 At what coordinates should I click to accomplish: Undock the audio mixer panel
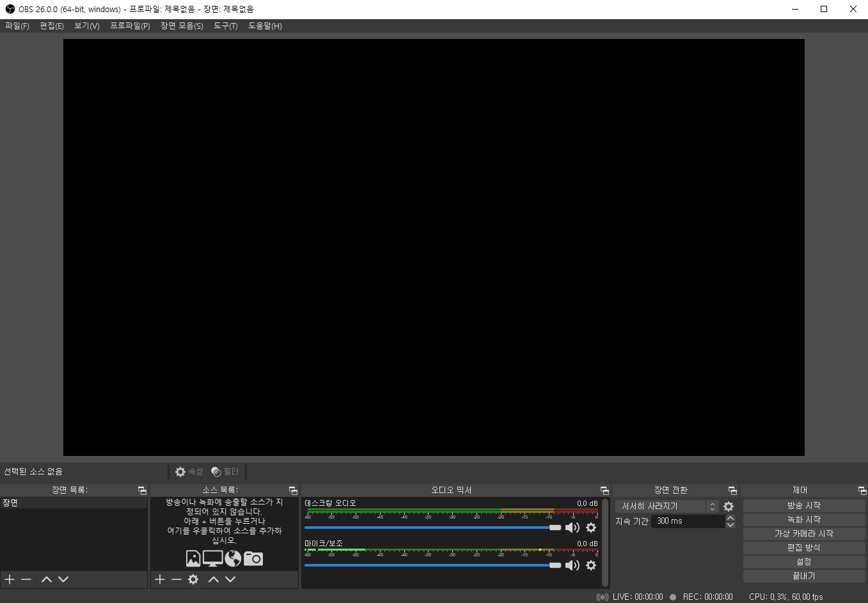(604, 490)
